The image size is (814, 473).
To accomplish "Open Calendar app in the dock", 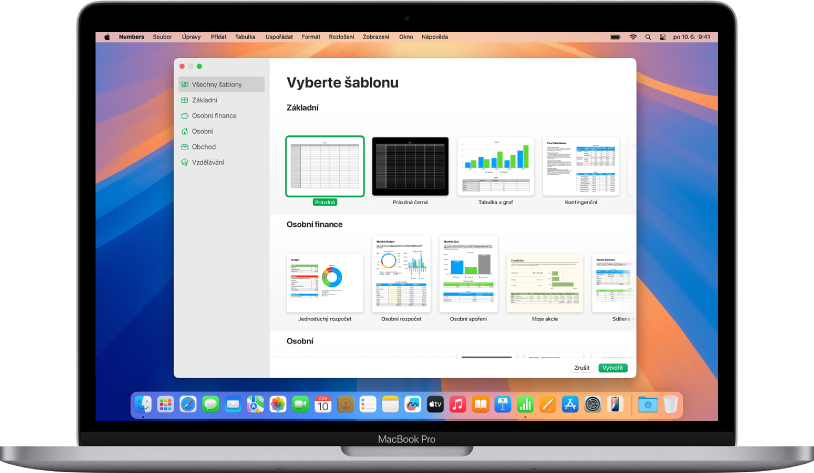I will 323,404.
